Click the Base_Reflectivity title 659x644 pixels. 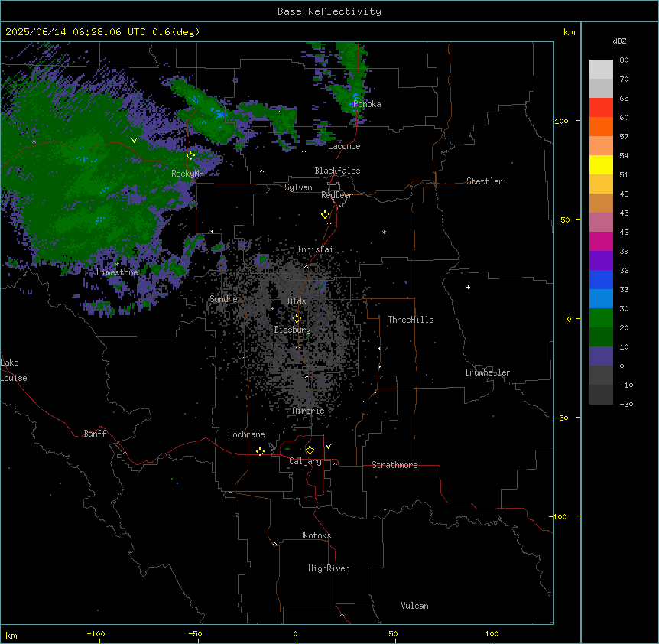tap(329, 11)
